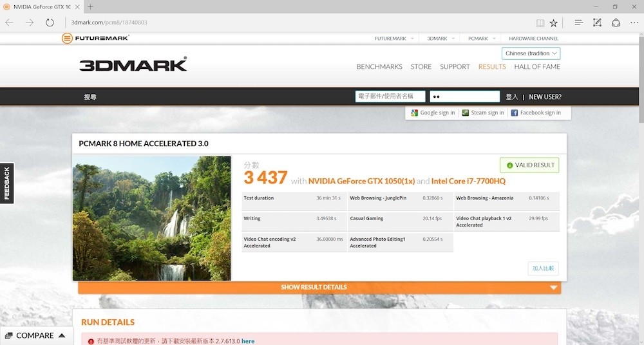Go forward using the browser forward arrow

point(30,23)
